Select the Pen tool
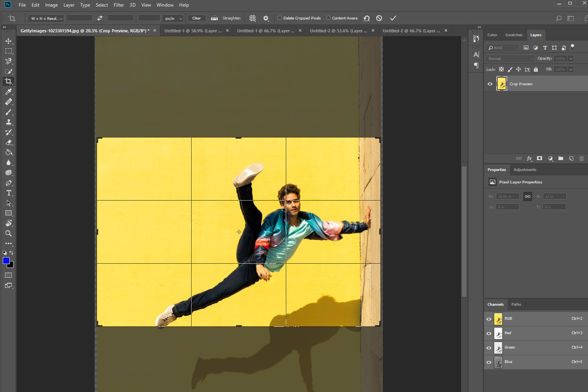Image resolution: width=588 pixels, height=392 pixels. click(8, 183)
